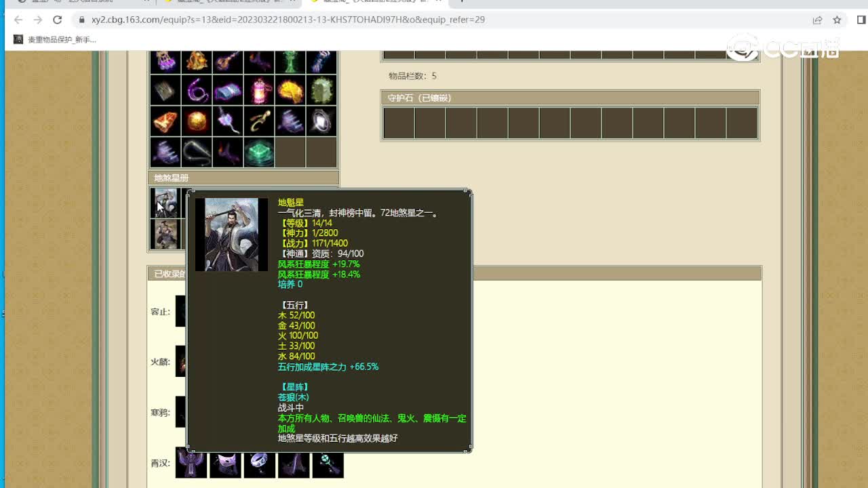Open the second 地煞星 card thumbnail below

[x=165, y=235]
